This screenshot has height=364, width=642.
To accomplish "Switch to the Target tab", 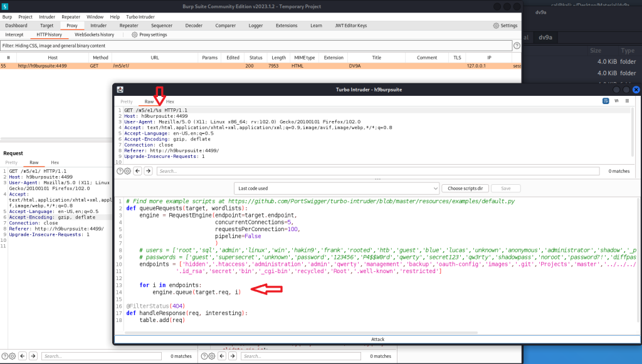I will 46,25.
